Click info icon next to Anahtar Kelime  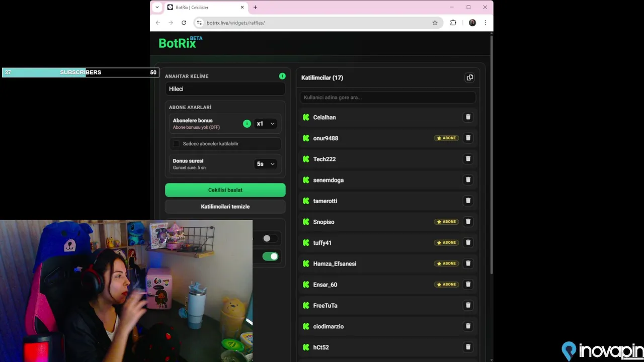tap(282, 76)
